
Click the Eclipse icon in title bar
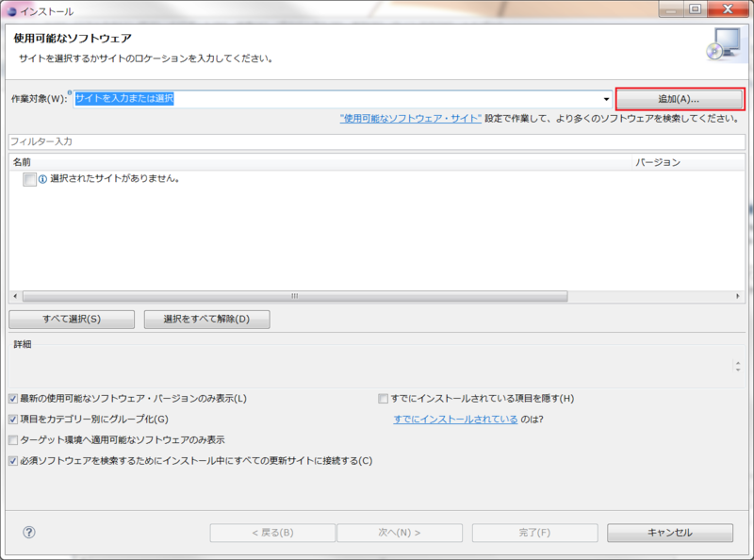pyautogui.click(x=11, y=11)
